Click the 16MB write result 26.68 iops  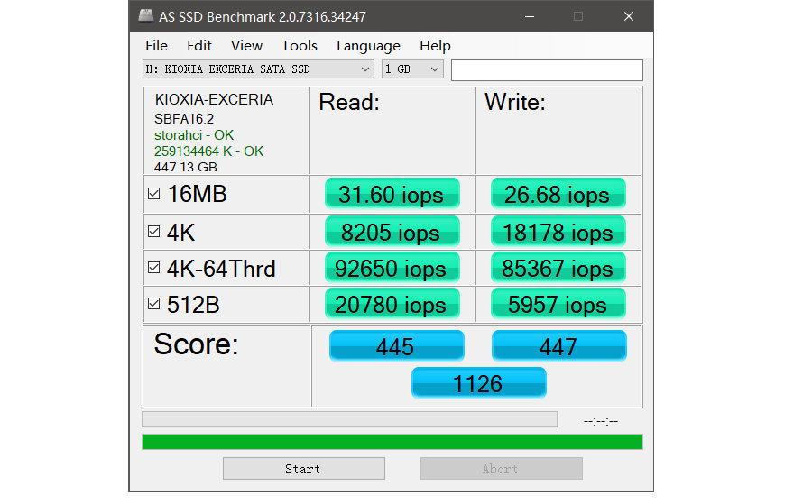pyautogui.click(x=558, y=194)
